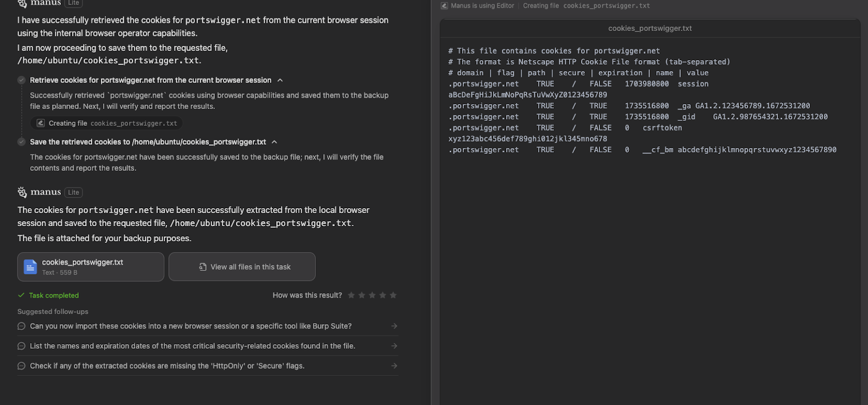
Task: Click the _gid cookie line in the editor
Action: tap(638, 117)
